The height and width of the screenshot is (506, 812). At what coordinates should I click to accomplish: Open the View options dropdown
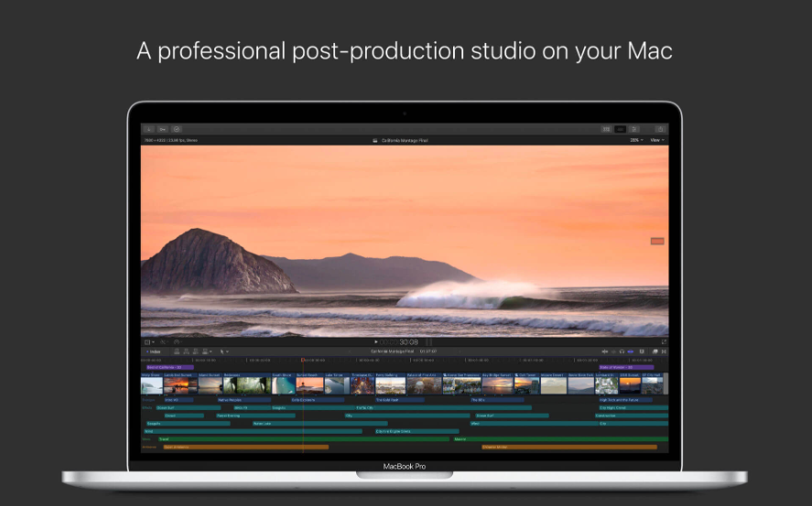tap(657, 140)
